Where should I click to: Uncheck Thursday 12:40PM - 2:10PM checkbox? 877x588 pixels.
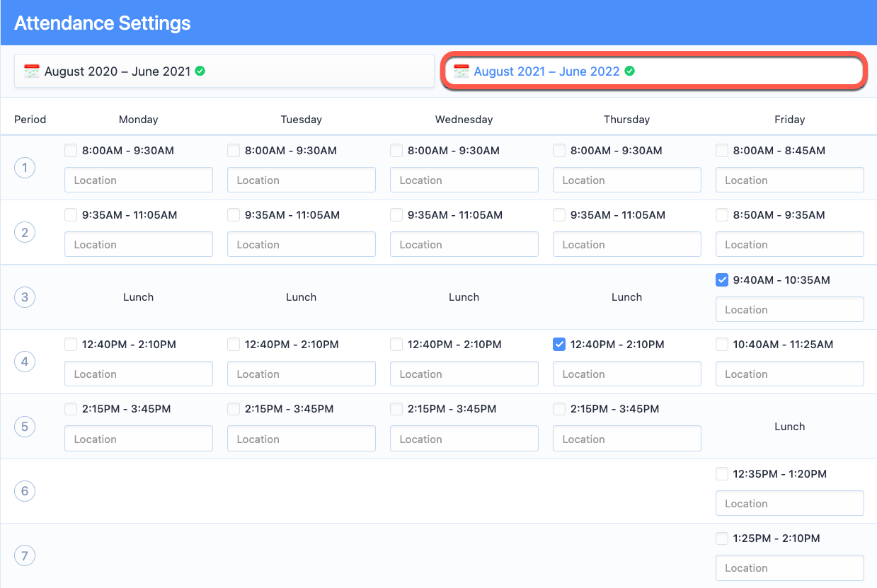(x=559, y=345)
